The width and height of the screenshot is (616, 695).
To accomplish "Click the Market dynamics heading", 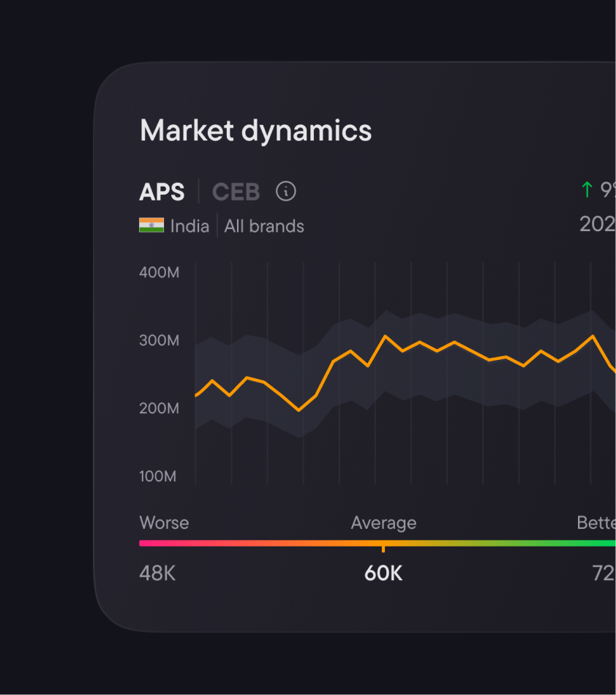I will coord(255,131).
